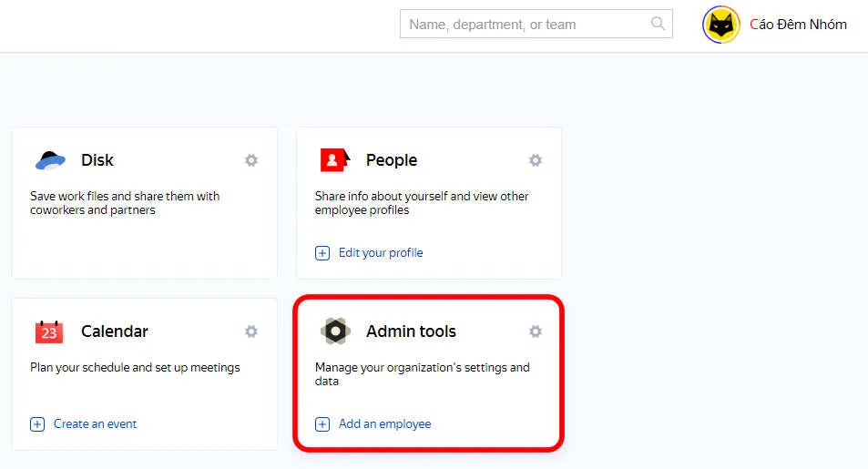Open the Disk flying saucer icon
Viewport: 868px width, 469px height.
pos(50,160)
